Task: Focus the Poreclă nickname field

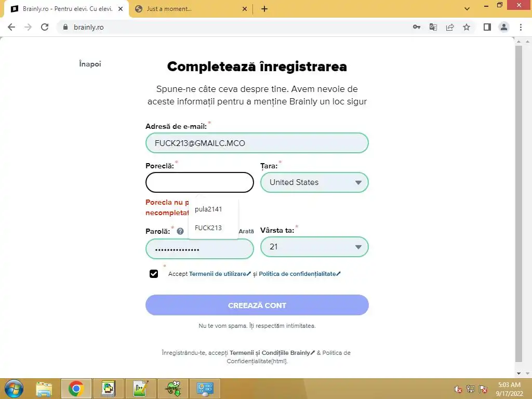Action: (x=199, y=182)
